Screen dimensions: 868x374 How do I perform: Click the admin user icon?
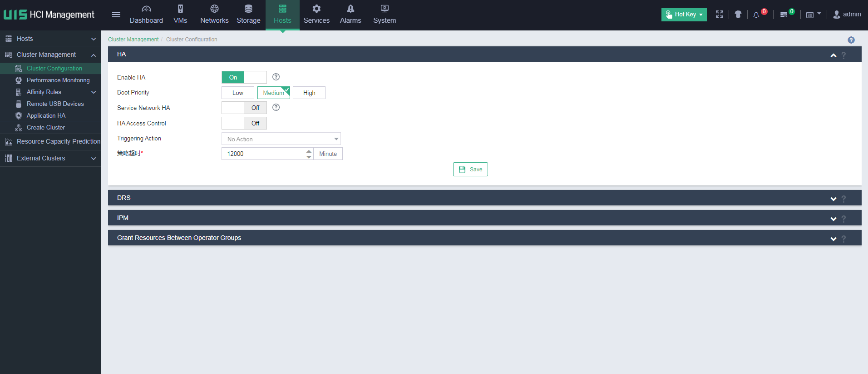837,15
